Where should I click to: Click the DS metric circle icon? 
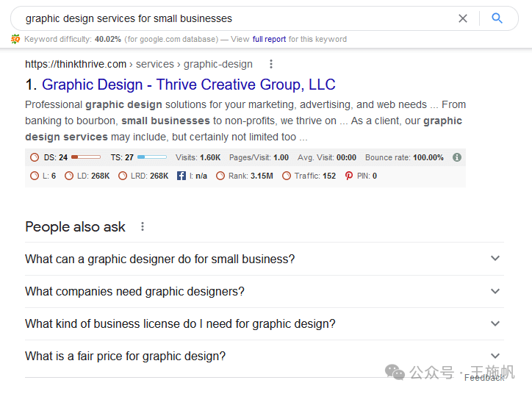tap(35, 157)
